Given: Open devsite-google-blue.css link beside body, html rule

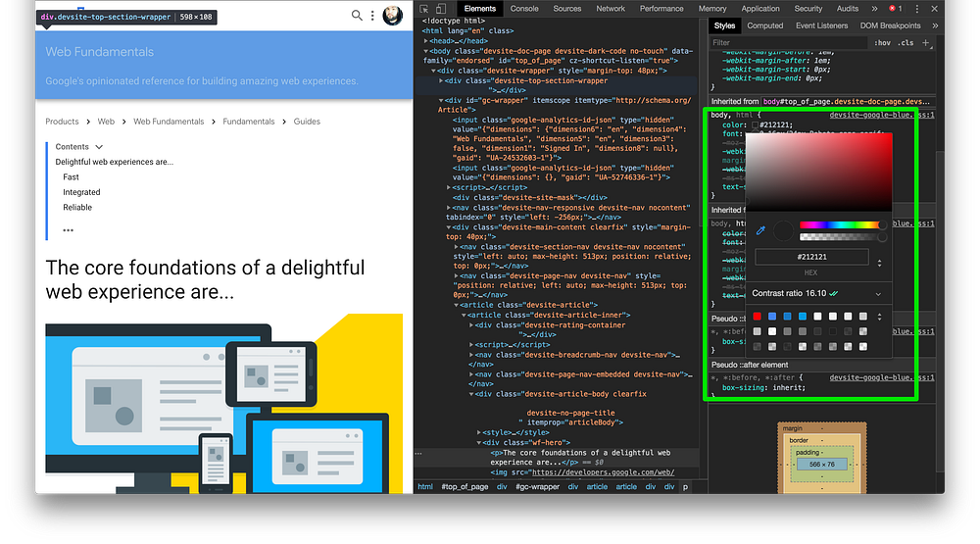Looking at the screenshot, I should (x=881, y=115).
